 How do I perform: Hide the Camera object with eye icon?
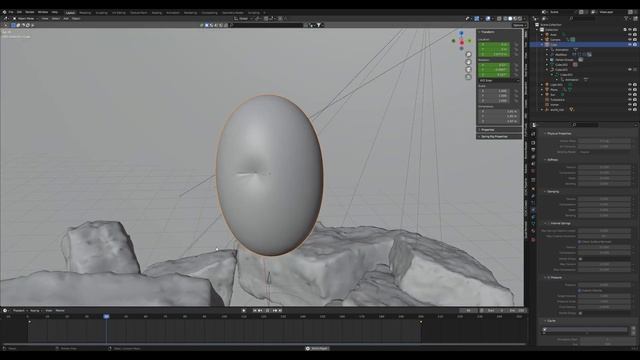pyautogui.click(x=630, y=40)
